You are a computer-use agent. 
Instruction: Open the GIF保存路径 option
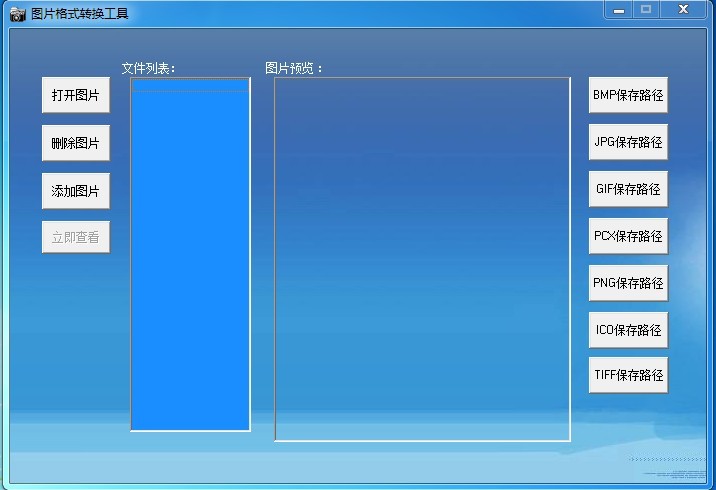(x=628, y=189)
